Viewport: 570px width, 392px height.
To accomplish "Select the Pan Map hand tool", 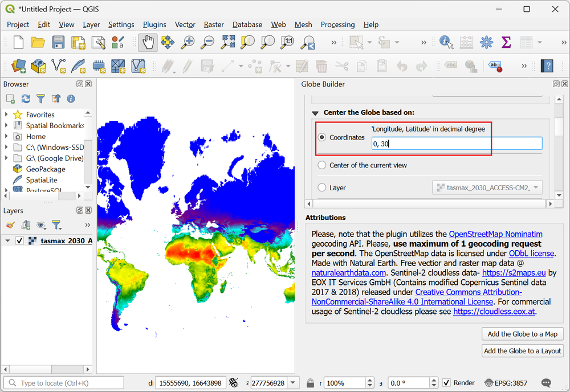I will click(148, 43).
